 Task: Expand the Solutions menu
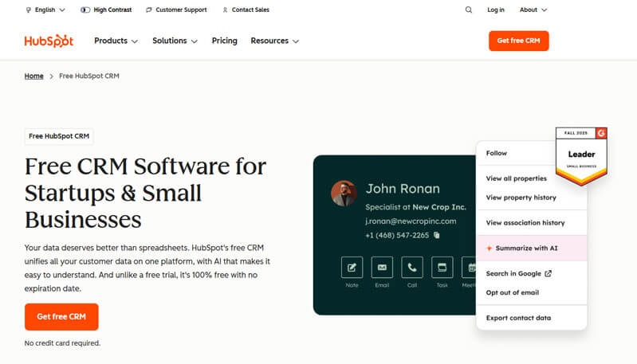[175, 41]
